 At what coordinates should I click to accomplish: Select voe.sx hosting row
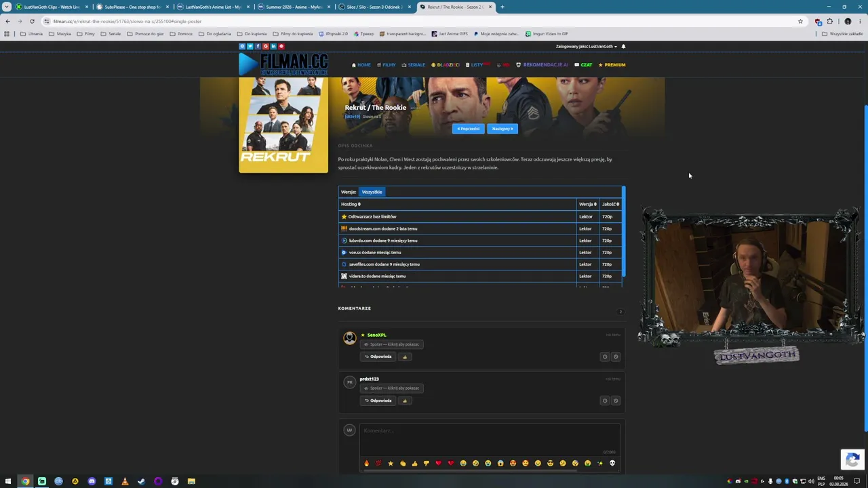coord(480,252)
